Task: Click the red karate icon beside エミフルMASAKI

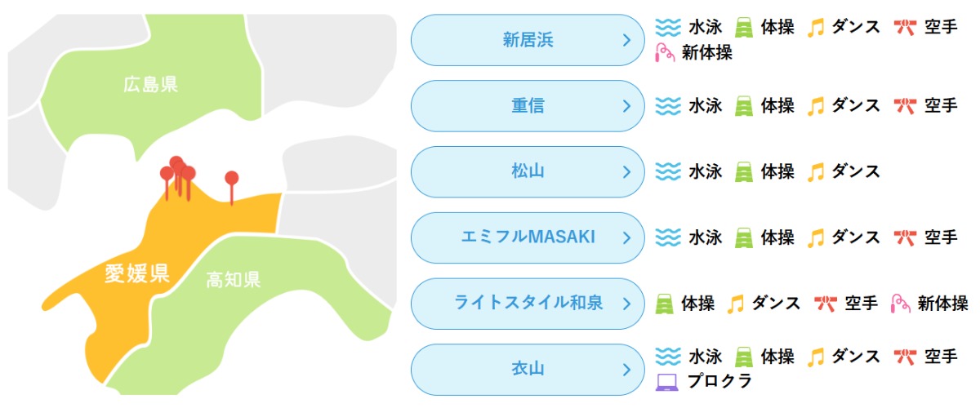Action: tap(905, 237)
